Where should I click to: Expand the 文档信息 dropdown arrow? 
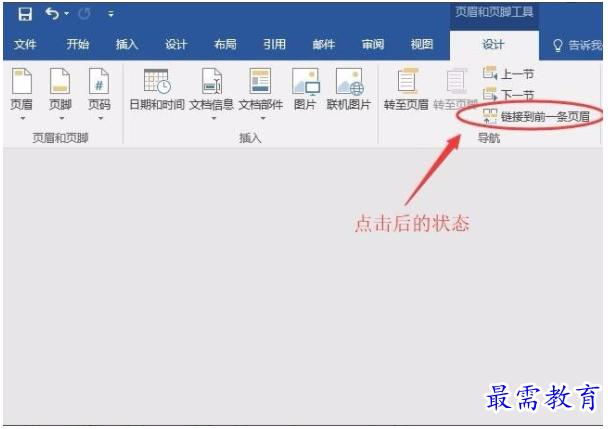[x=214, y=118]
